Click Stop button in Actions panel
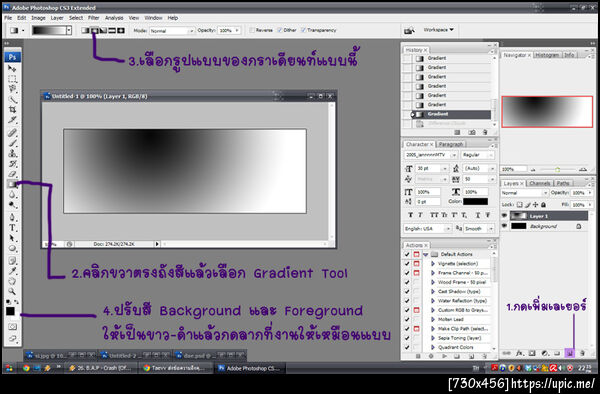Viewport: 600px width, 394px height. (x=418, y=356)
